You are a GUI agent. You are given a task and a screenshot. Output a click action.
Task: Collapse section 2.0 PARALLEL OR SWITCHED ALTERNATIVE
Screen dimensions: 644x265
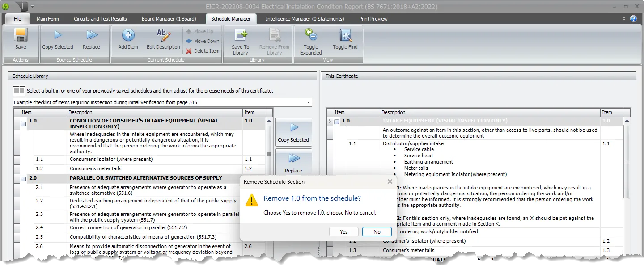tap(23, 178)
